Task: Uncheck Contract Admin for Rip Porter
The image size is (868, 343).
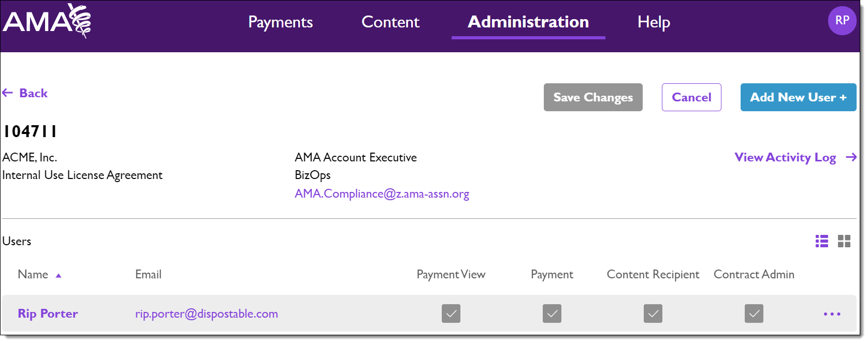Action: [754, 314]
